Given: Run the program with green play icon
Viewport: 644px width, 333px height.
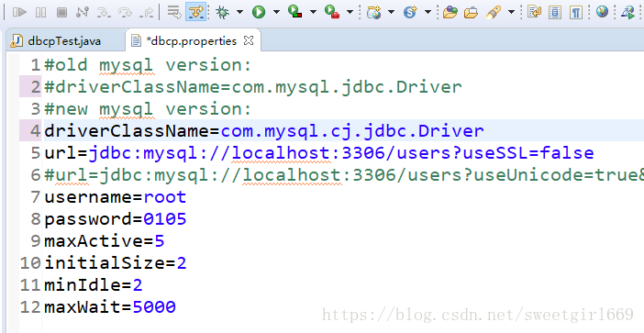Looking at the screenshot, I should (x=259, y=12).
